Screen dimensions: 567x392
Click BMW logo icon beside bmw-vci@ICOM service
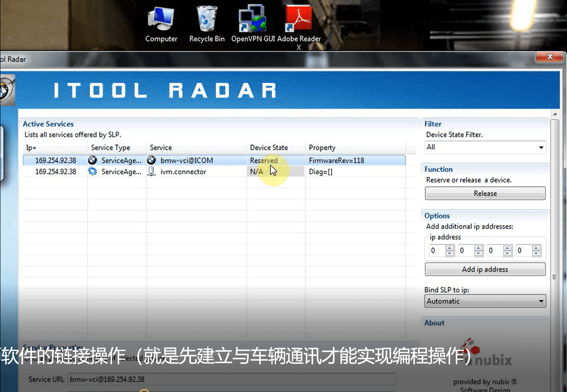point(151,160)
